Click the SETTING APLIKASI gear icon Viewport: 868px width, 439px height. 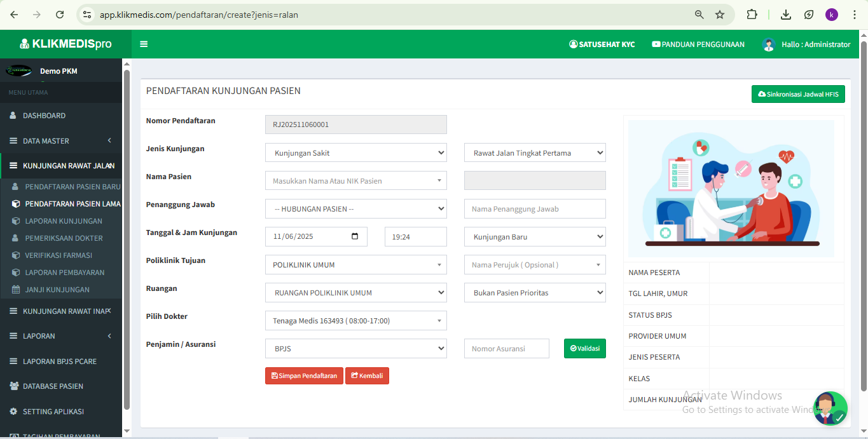click(x=13, y=412)
